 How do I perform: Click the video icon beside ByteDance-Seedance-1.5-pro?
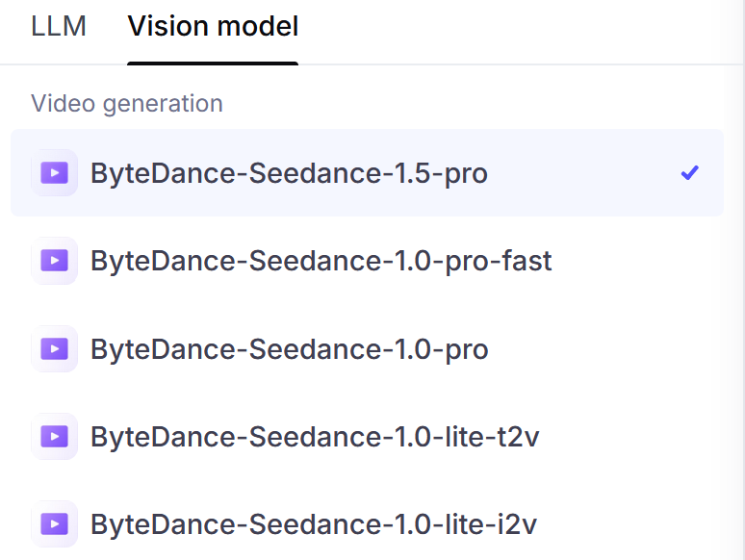tap(54, 173)
